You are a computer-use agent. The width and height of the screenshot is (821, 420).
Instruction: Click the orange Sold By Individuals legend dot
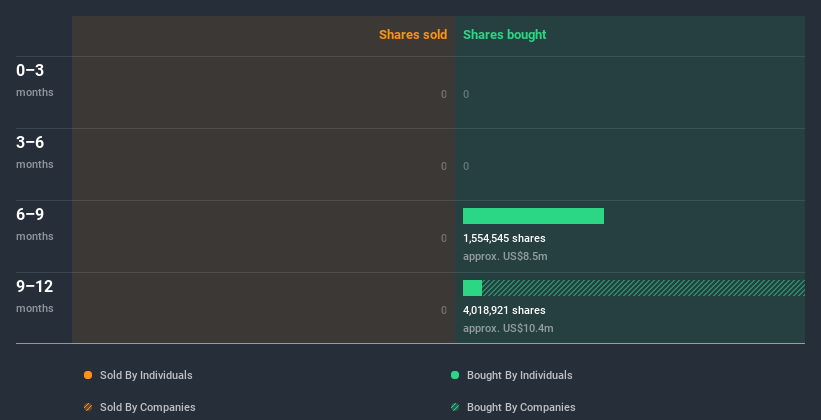point(88,375)
